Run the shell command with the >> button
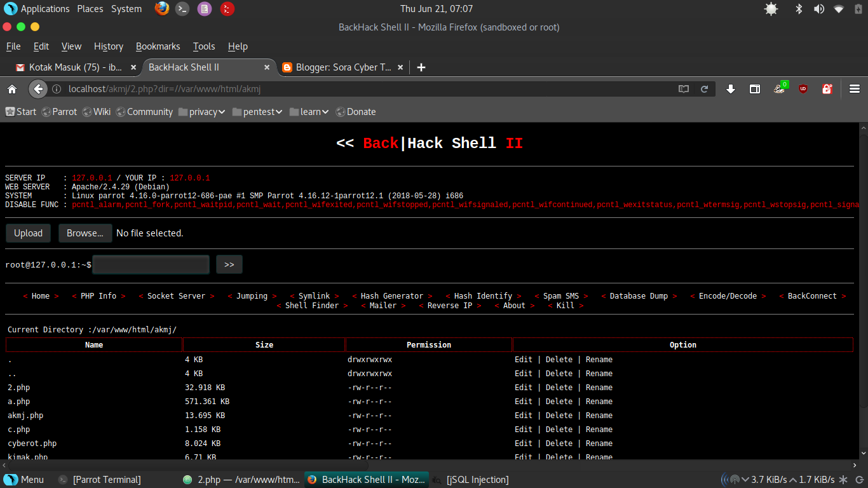Viewport: 868px width, 488px height. click(x=229, y=264)
